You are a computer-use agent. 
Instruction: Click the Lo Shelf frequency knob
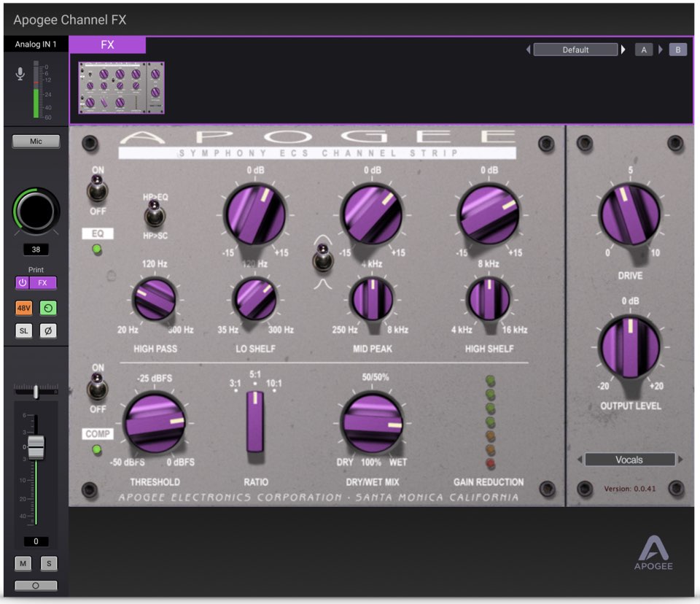pyautogui.click(x=255, y=299)
